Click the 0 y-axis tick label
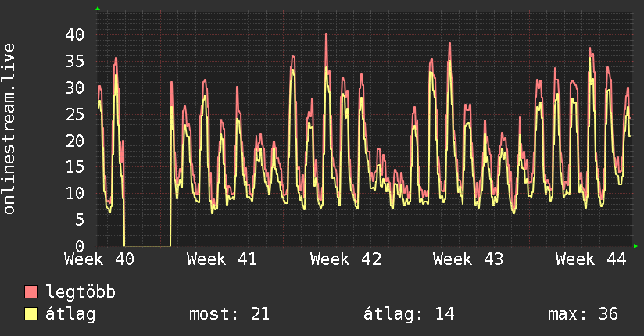The width and height of the screenshot is (644, 336). (x=80, y=246)
